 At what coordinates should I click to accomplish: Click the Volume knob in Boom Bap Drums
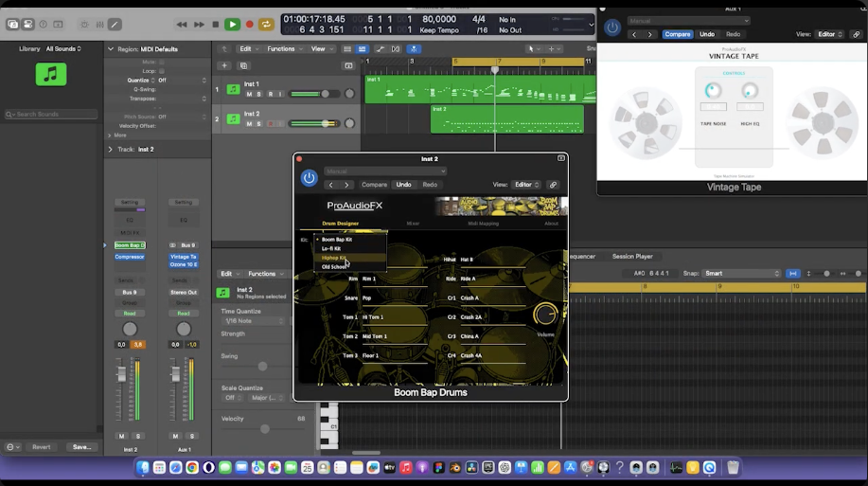pos(545,315)
